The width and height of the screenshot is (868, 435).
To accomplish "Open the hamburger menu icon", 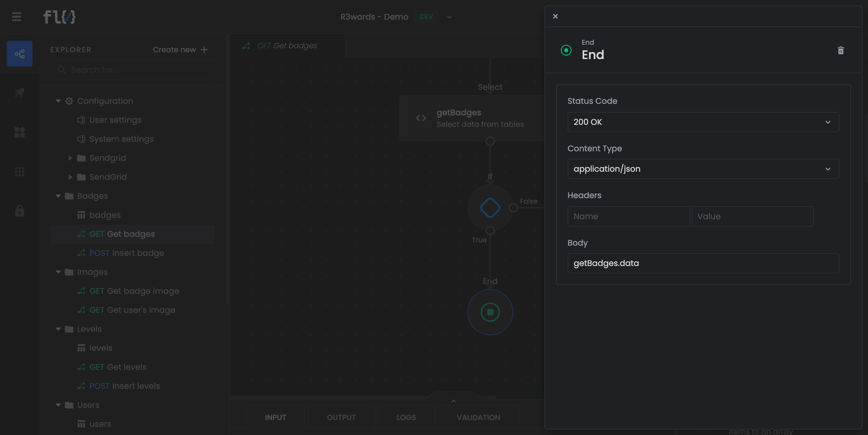I will 17,17.
